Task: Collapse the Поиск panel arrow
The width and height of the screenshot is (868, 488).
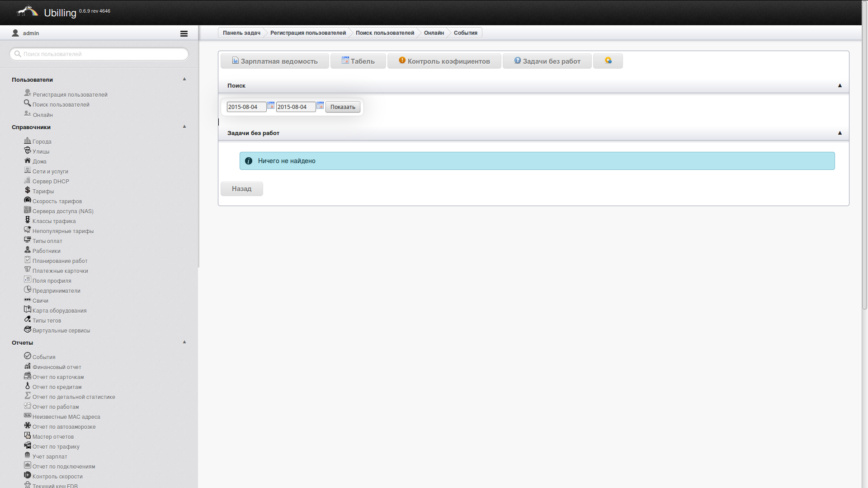Action: pyautogui.click(x=840, y=85)
